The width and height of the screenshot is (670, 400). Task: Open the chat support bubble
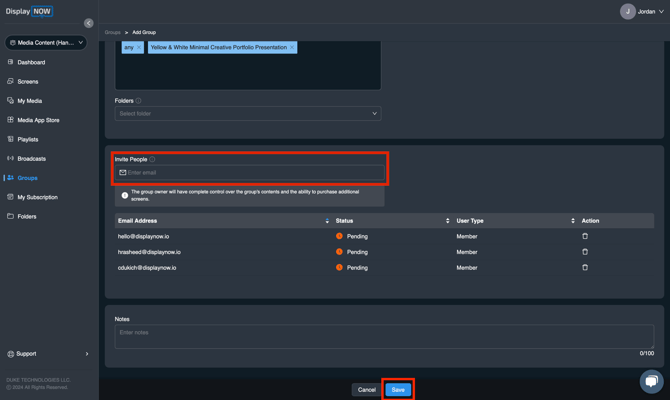tap(651, 381)
